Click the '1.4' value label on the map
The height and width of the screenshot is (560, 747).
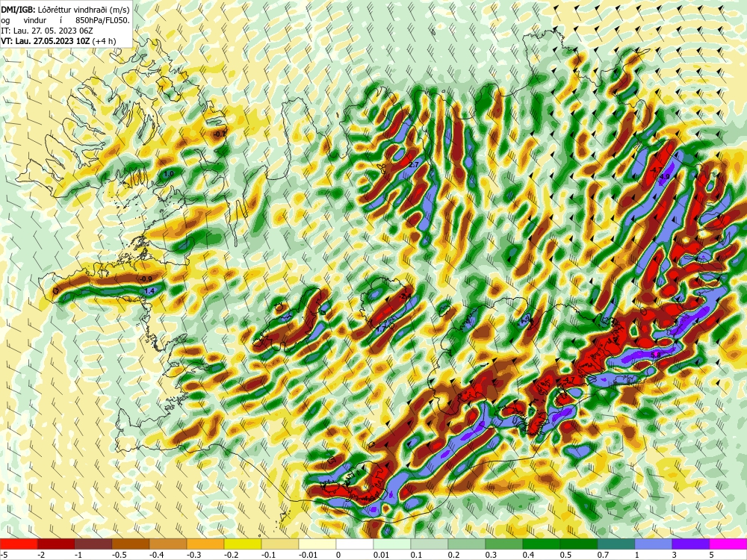[149, 291]
